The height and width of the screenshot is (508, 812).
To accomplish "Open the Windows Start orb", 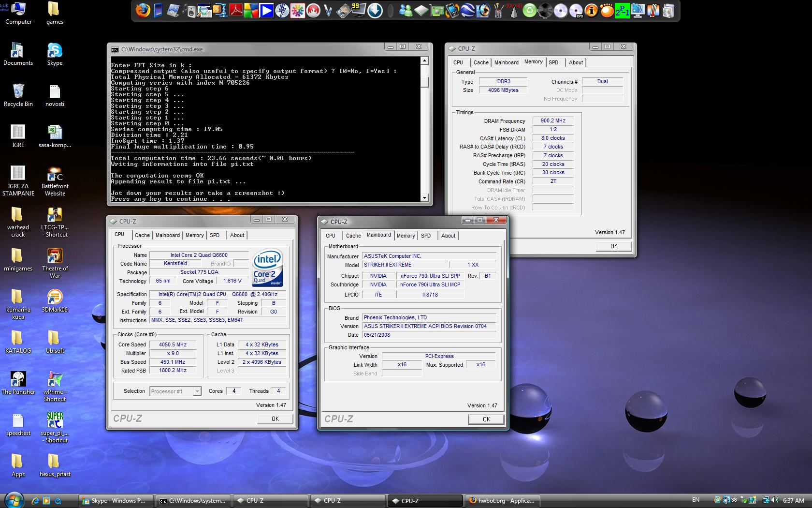I will [x=13, y=500].
